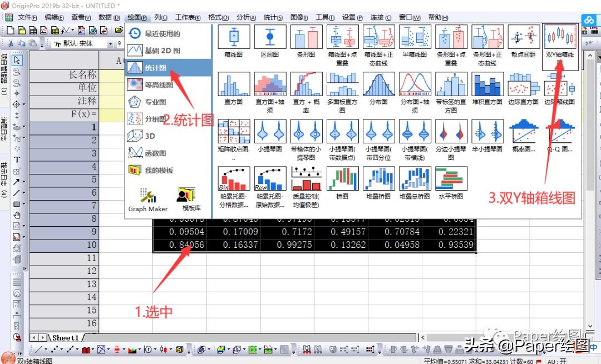Open 我的模板 category

coord(169,170)
